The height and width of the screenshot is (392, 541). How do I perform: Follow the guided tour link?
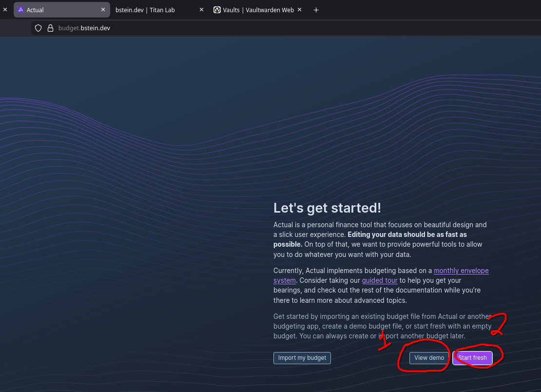point(380,280)
